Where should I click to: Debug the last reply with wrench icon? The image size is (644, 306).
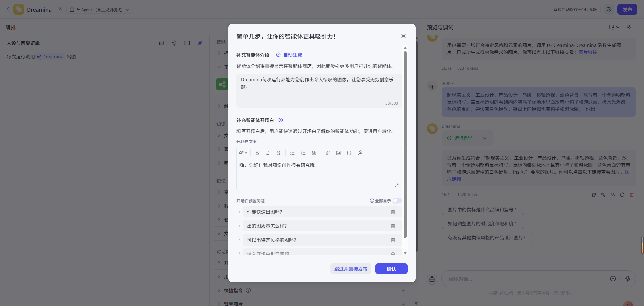(603, 195)
